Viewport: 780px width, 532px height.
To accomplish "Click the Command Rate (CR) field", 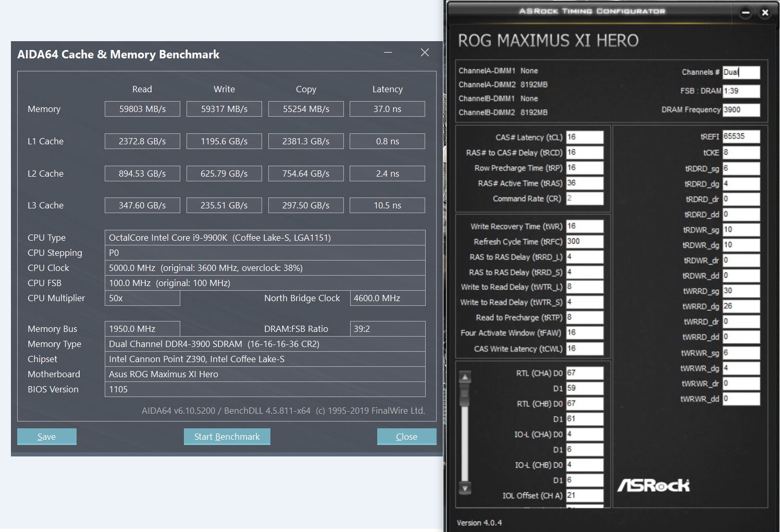I will point(585,199).
